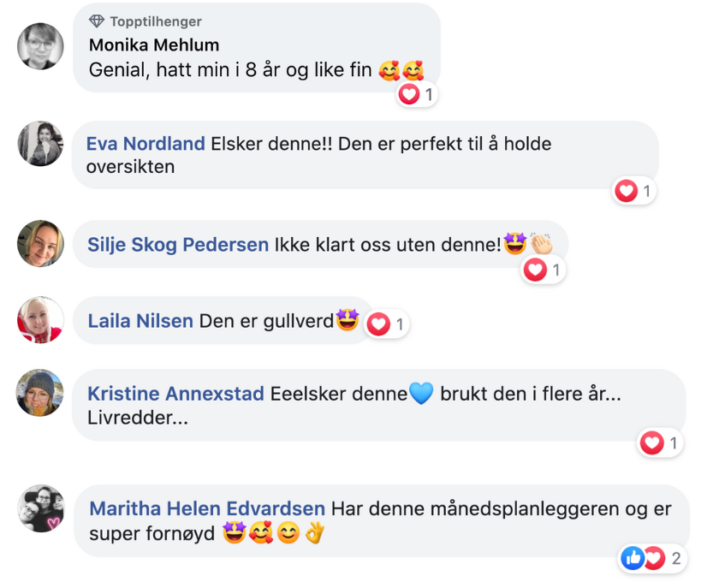Click heart reaction on Eva Nordland's comment
This screenshot has width=707, height=588.
(634, 191)
